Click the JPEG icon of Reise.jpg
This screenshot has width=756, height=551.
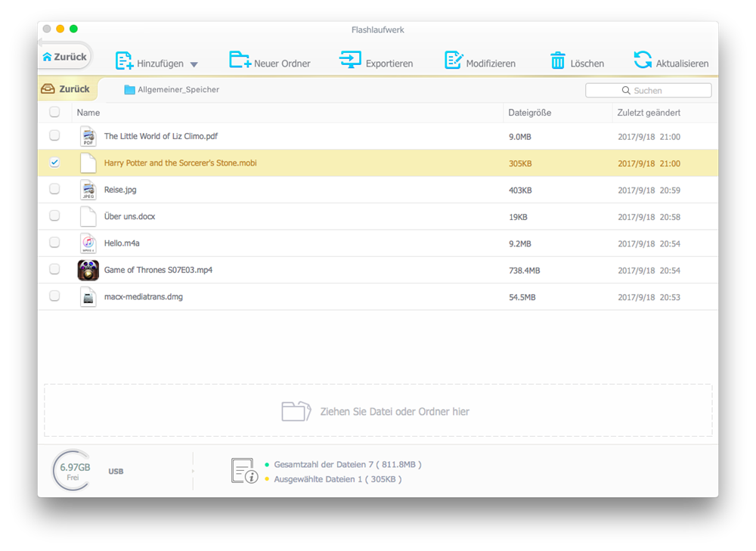[x=88, y=190]
